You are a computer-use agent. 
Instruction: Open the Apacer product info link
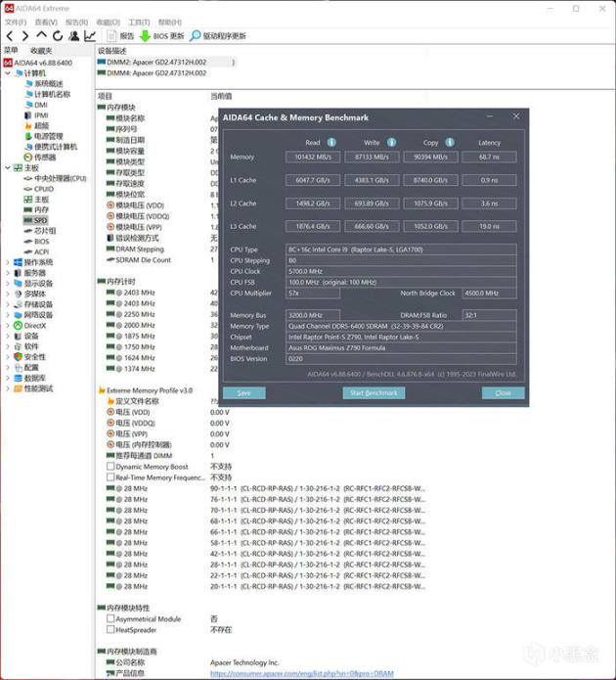[x=302, y=673]
